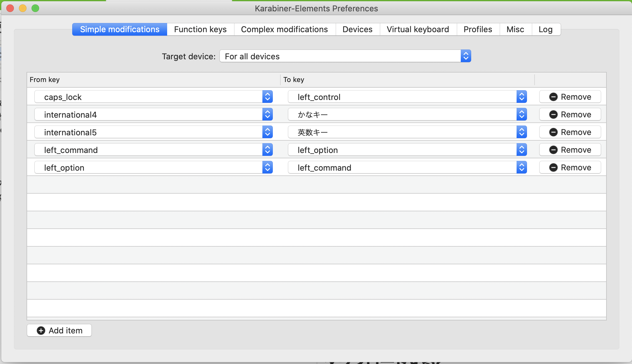Screen dimensions: 632x364
Task: Click the From key column header
Action: pyautogui.click(x=154, y=80)
